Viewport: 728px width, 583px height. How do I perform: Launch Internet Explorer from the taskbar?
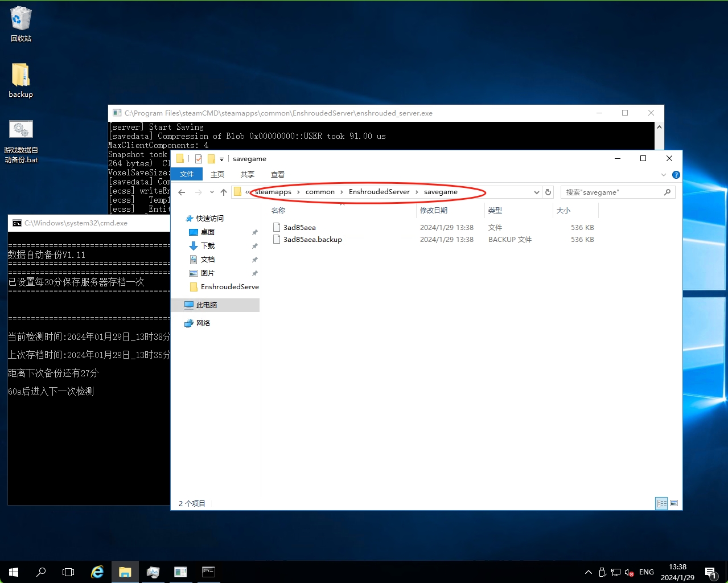(97, 572)
